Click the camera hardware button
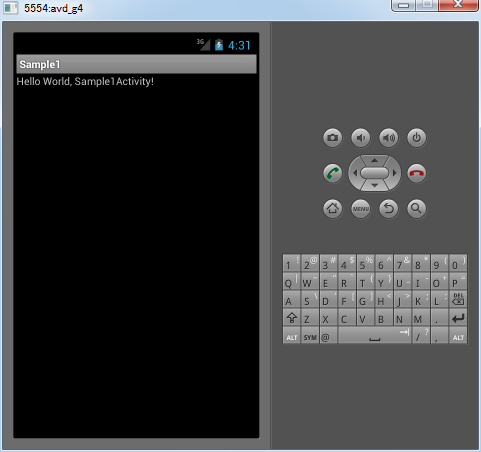 coord(332,138)
